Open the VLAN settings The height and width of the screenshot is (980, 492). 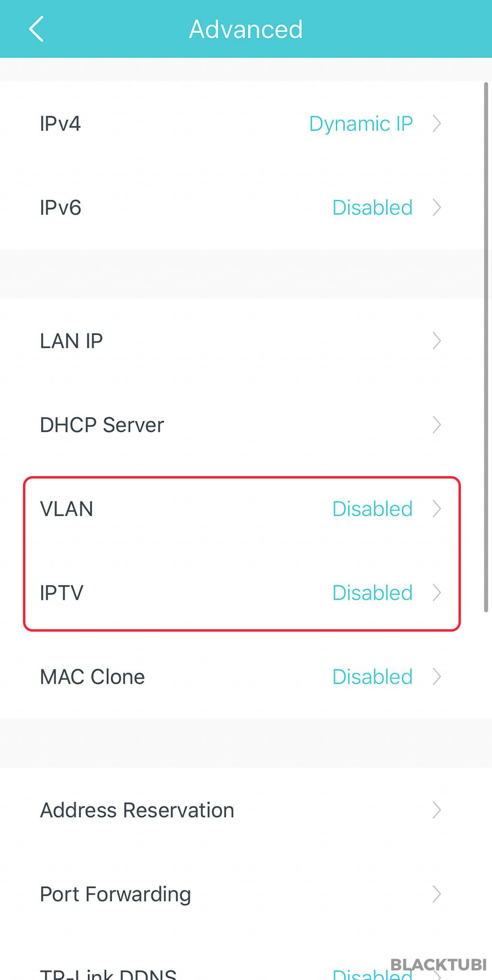click(x=241, y=509)
